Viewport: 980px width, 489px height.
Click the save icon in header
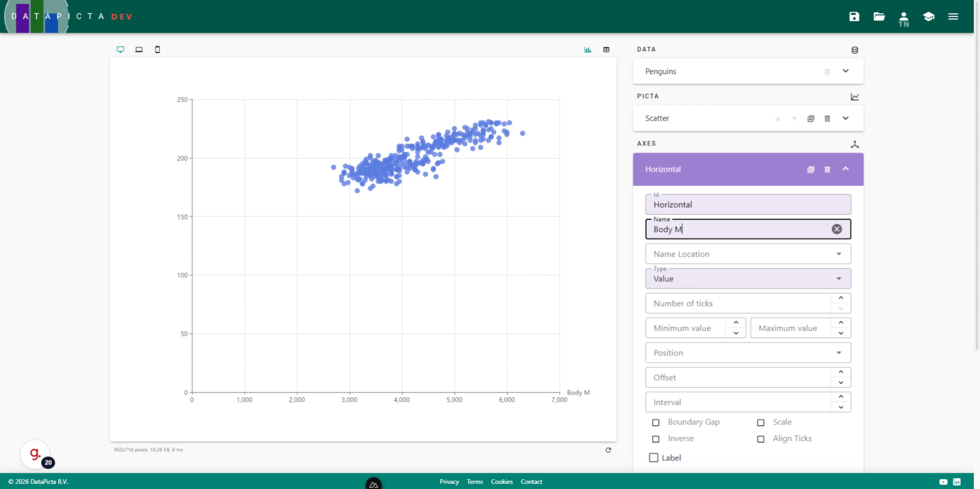point(854,16)
